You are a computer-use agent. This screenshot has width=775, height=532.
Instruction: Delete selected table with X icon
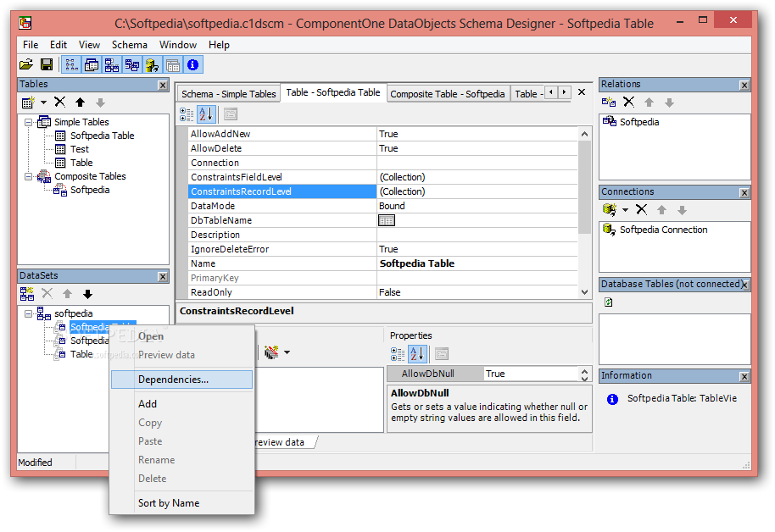click(60, 103)
